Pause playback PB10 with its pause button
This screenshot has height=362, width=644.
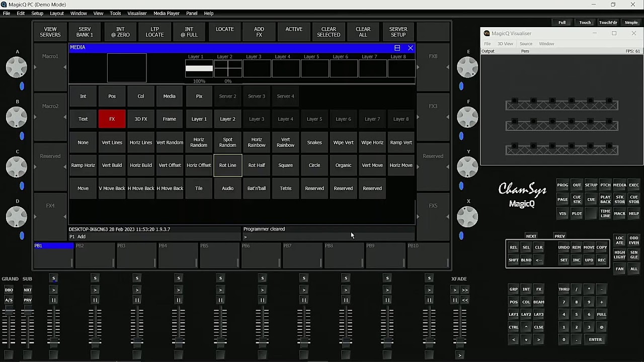point(429,300)
